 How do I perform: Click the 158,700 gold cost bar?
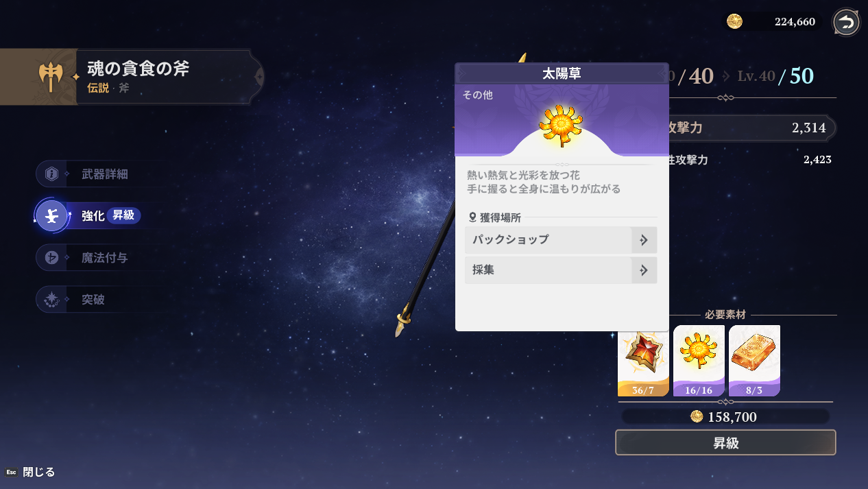click(725, 416)
